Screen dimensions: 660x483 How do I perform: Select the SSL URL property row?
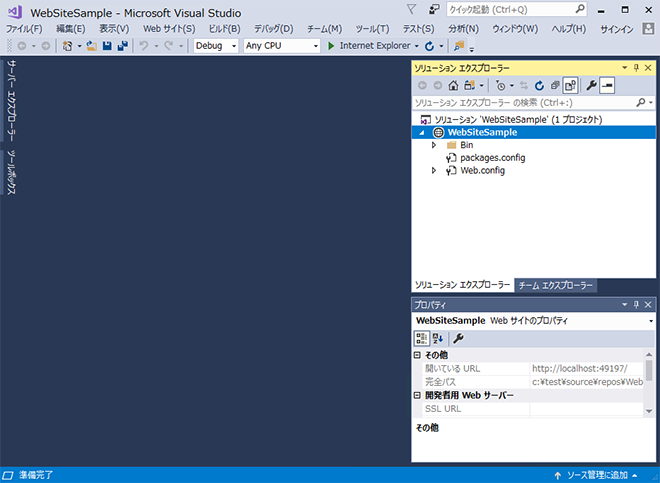click(532, 408)
